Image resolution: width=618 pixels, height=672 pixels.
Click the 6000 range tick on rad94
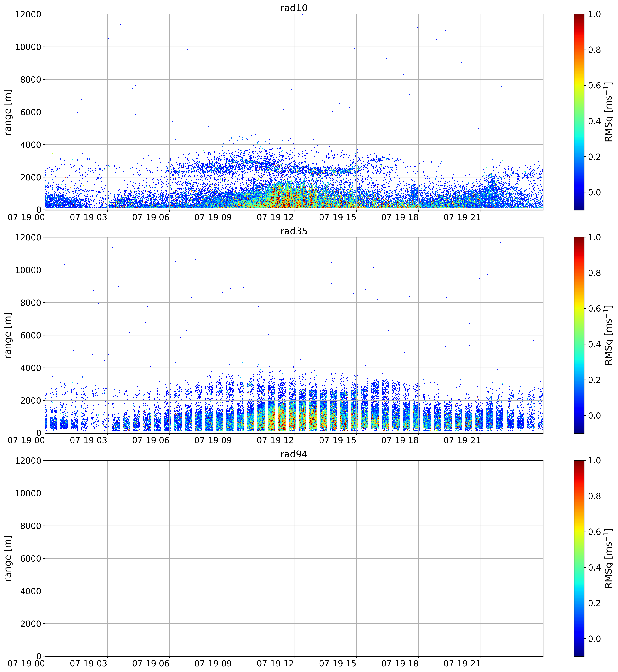pos(30,558)
